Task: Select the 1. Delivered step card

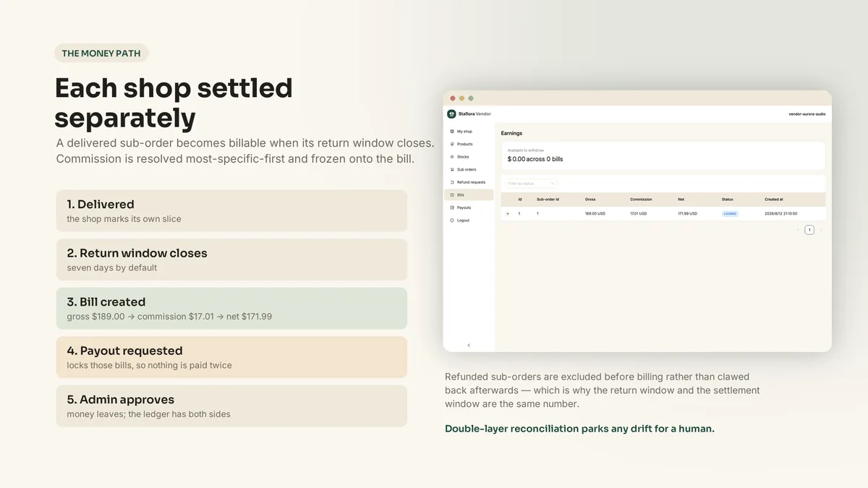Action: 231,210
